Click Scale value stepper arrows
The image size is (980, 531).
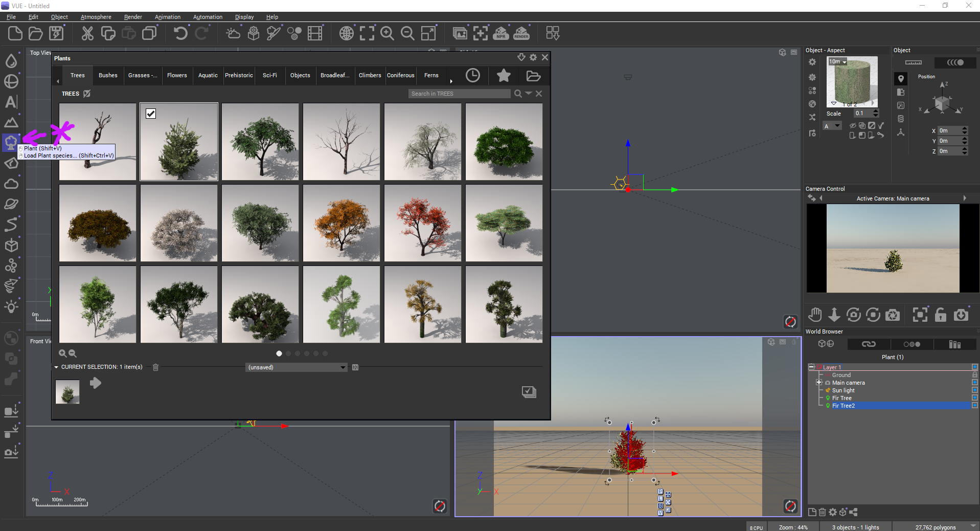tap(876, 114)
